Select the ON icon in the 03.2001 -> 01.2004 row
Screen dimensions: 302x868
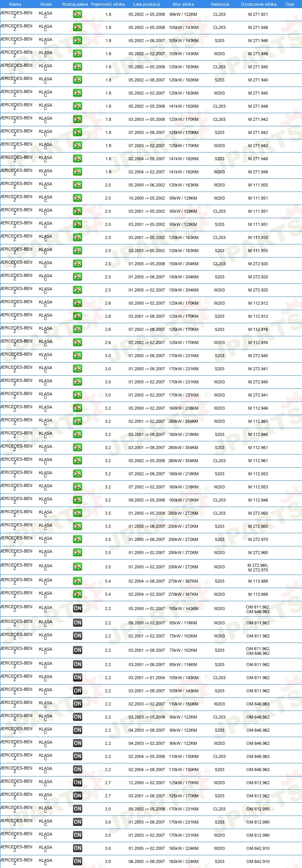pyautogui.click(x=78, y=678)
